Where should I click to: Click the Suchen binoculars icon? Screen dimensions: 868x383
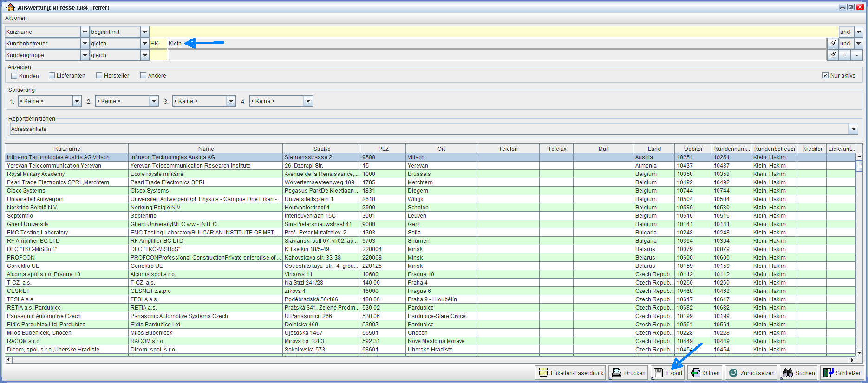coord(788,373)
